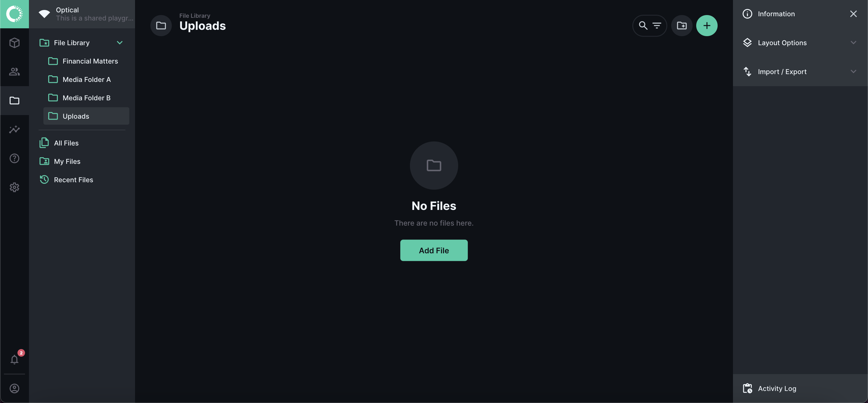Click the Add File button

click(x=433, y=250)
